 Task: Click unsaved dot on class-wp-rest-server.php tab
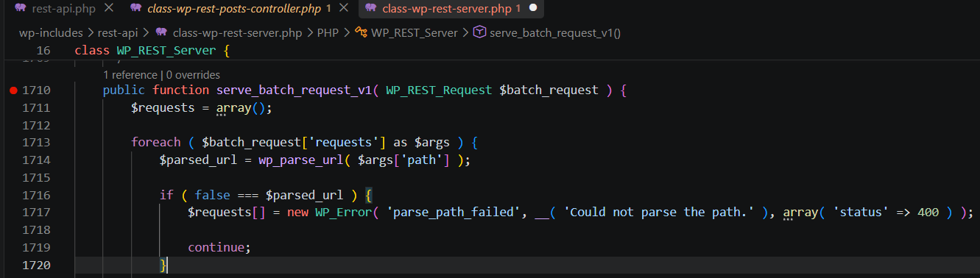click(x=533, y=9)
